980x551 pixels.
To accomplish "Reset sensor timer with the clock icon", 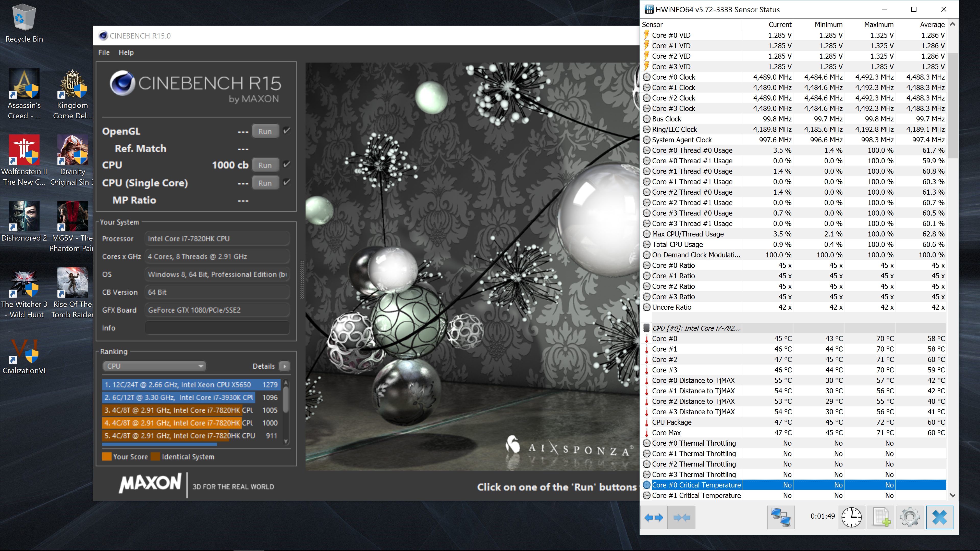I will click(x=851, y=518).
